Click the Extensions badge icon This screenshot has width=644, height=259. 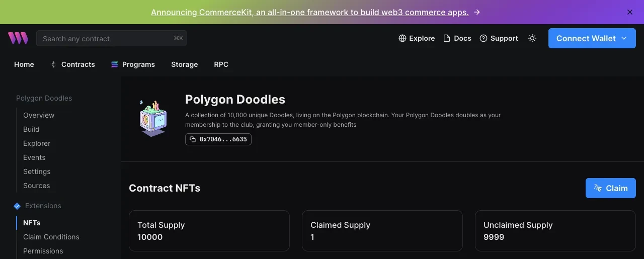point(17,206)
